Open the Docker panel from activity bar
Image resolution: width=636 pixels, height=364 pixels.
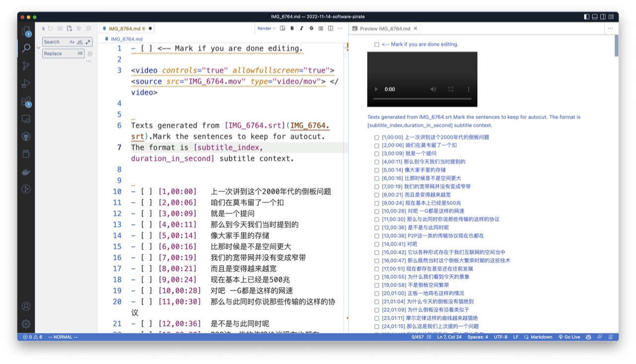coord(26,172)
